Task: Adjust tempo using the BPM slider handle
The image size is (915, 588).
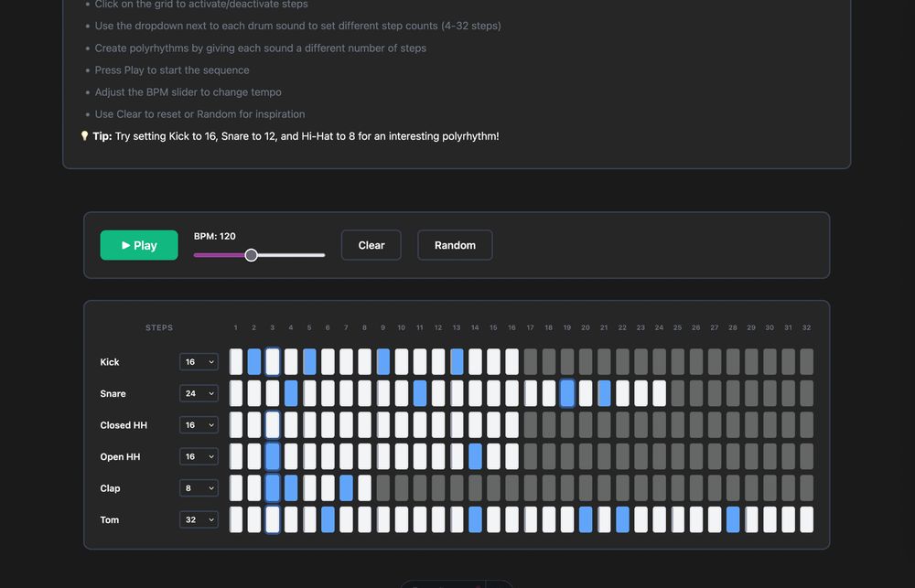Action: (x=252, y=255)
